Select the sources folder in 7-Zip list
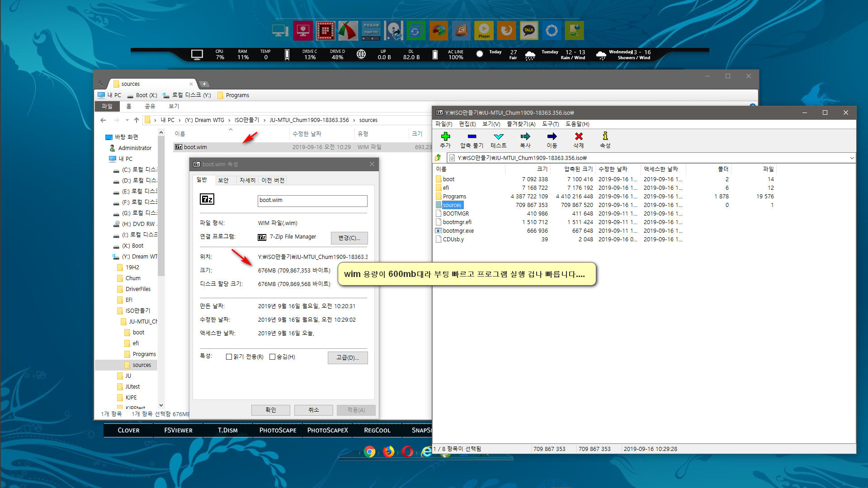 coord(452,205)
